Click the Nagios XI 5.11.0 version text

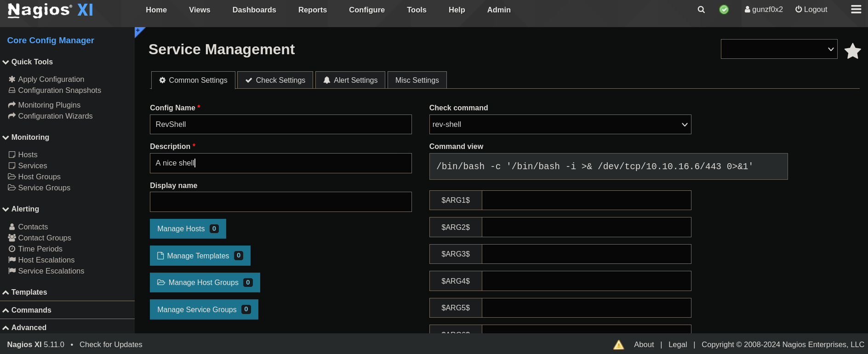click(x=36, y=344)
